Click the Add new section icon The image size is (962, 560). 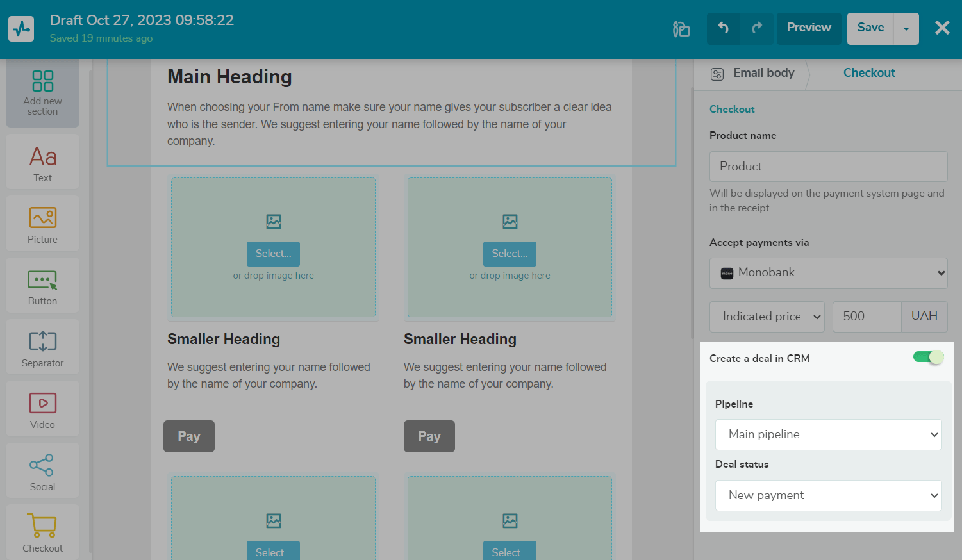(x=42, y=82)
